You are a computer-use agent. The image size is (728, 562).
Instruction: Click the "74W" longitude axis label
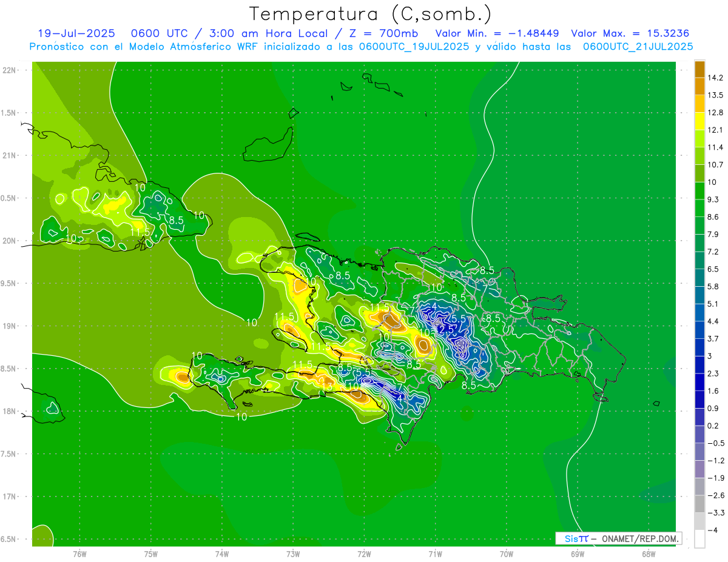(222, 554)
